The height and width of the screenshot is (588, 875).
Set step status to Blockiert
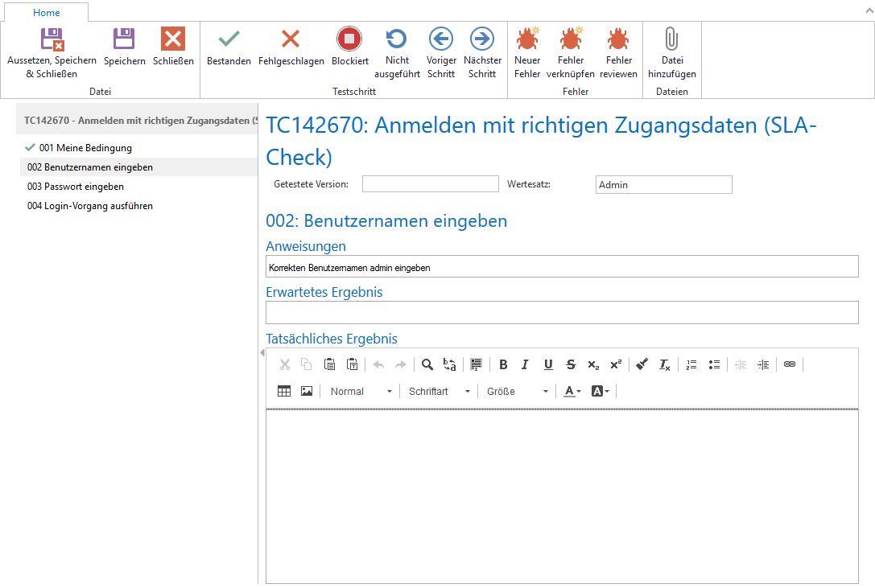point(349,47)
